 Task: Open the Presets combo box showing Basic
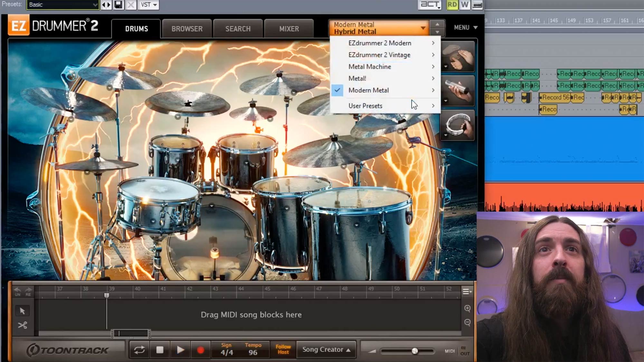pyautogui.click(x=62, y=5)
